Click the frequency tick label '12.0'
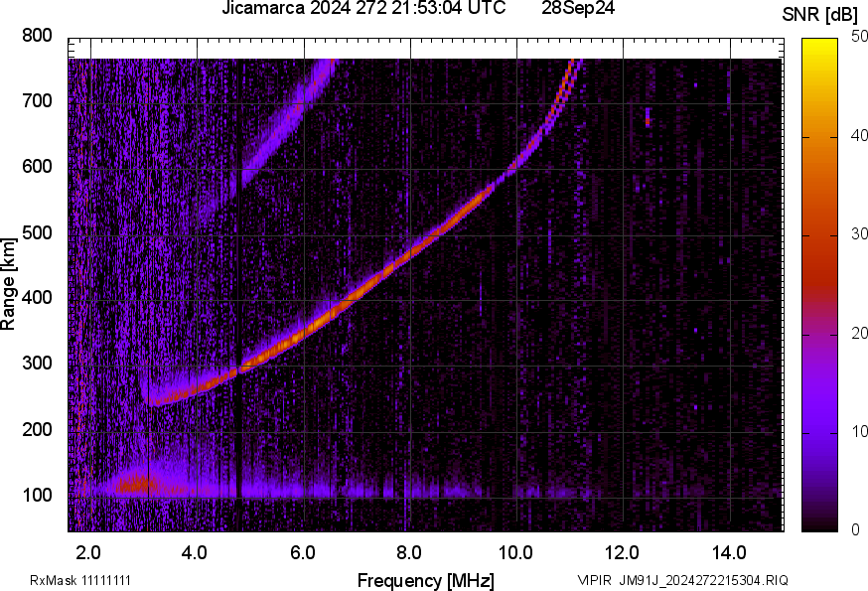The width and height of the screenshot is (868, 591). point(623,552)
